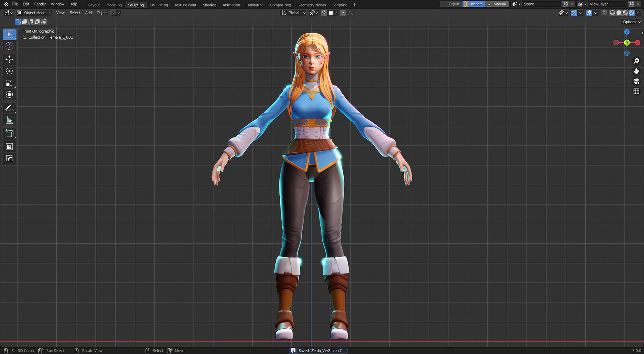Click the ViewLayer name field

(608, 4)
